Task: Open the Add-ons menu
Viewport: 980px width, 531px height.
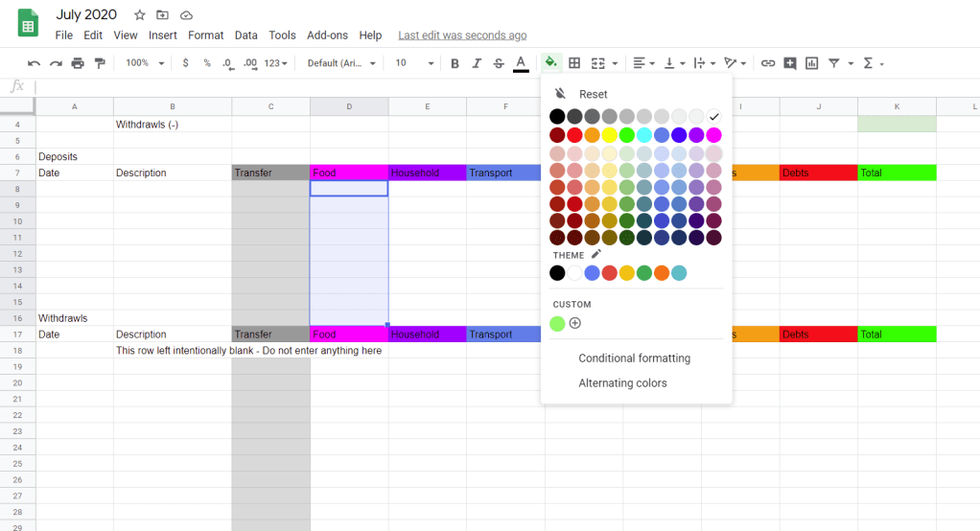Action: pos(327,35)
